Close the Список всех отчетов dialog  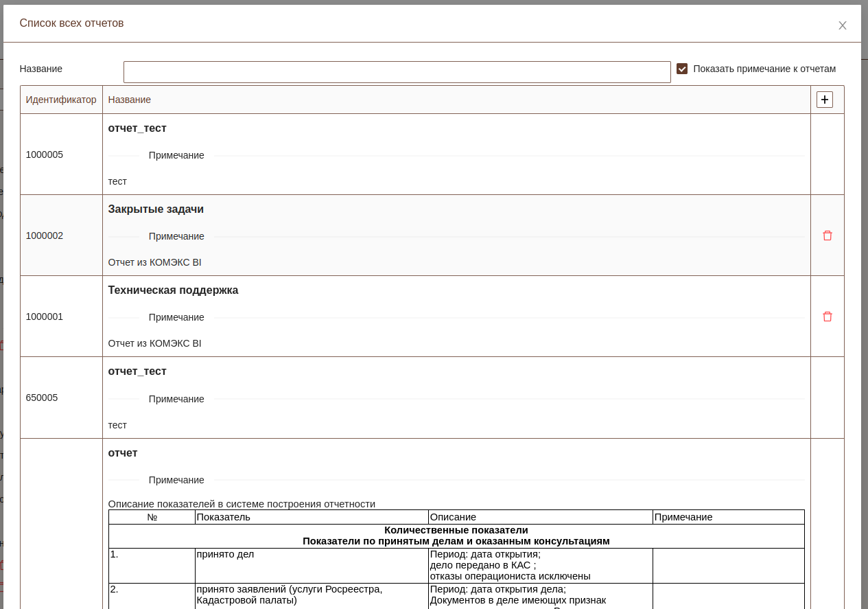point(842,25)
